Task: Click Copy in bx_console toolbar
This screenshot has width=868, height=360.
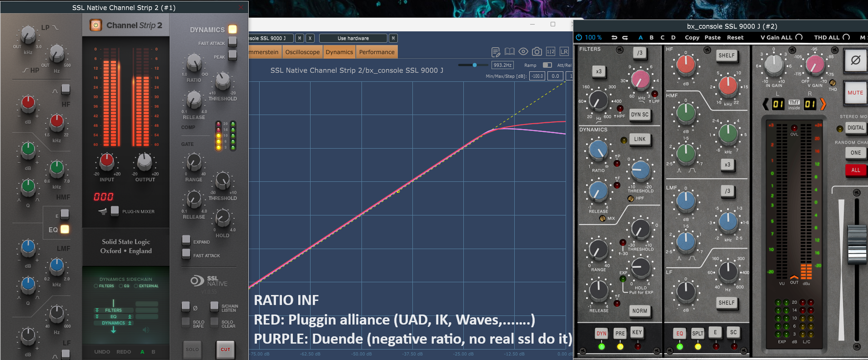Action: point(692,37)
